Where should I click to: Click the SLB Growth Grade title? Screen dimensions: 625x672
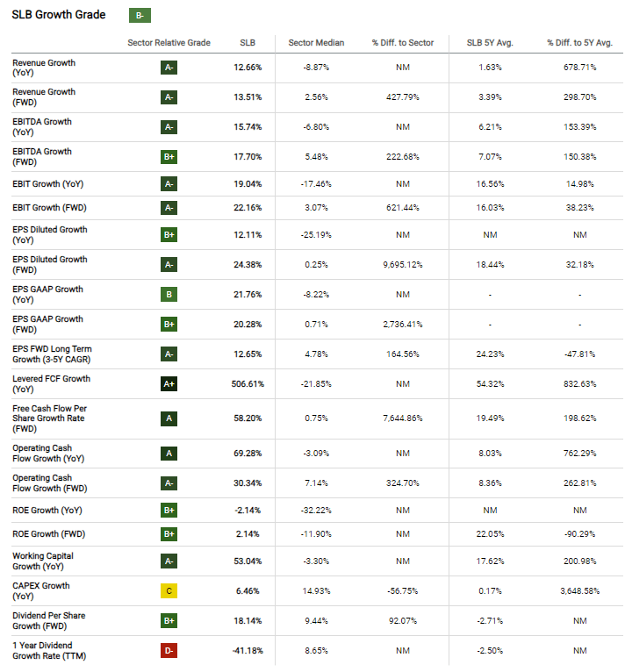pos(59,15)
